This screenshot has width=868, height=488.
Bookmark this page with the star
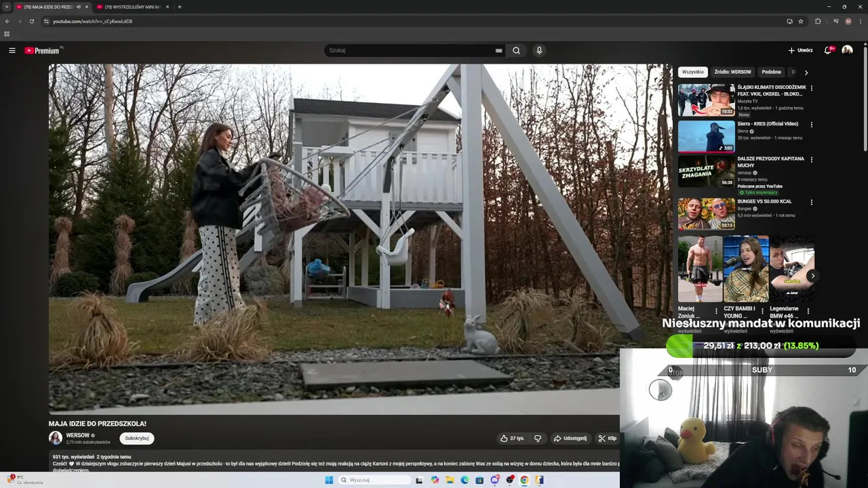[801, 21]
